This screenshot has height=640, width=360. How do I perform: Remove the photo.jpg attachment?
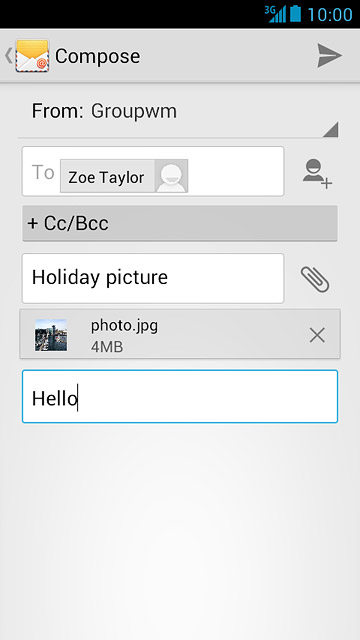(317, 335)
